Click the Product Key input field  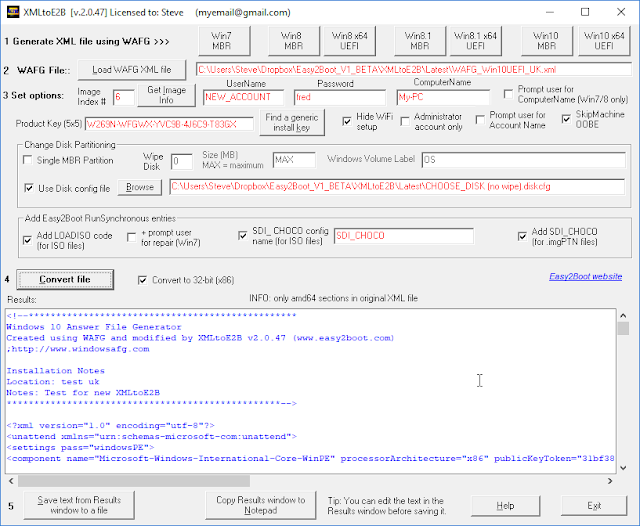coord(169,124)
